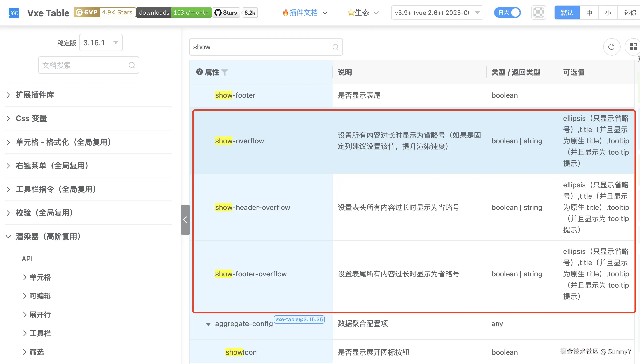Click the question mark help icon
640x364 pixels.
(x=199, y=72)
